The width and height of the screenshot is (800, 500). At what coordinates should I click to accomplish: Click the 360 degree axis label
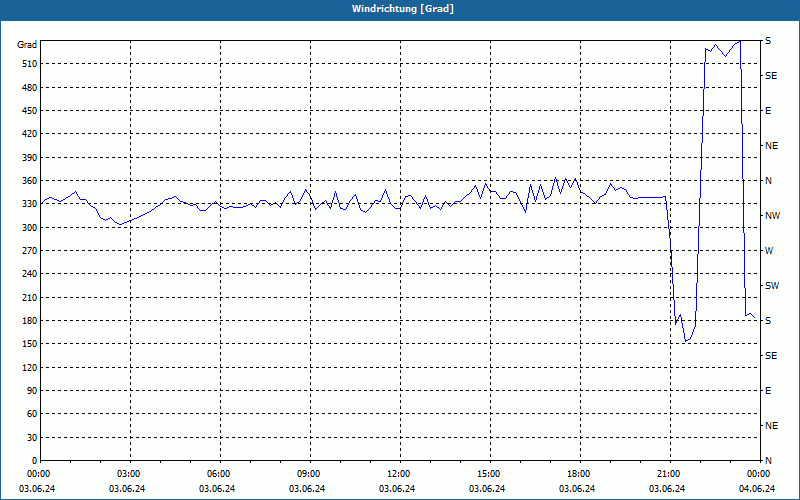pyautogui.click(x=29, y=181)
